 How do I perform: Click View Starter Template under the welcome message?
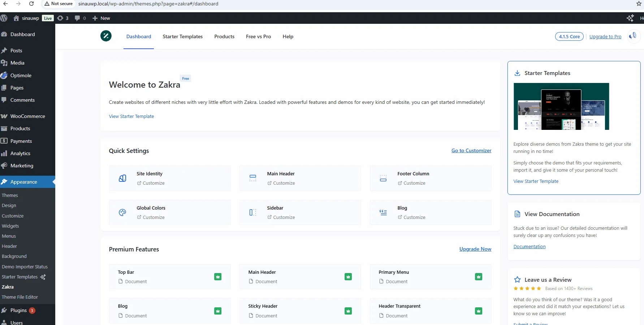tap(131, 116)
